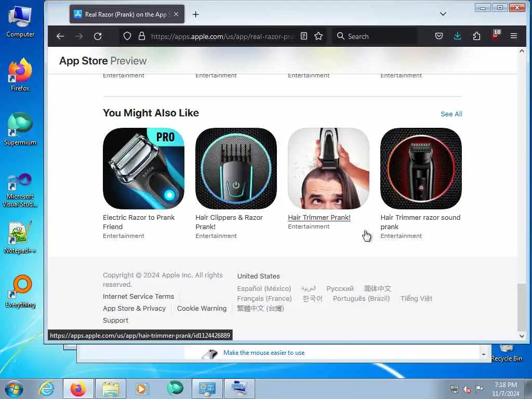Select the Microsoft Visual Studio desktop shortcut

pyautogui.click(x=20, y=190)
